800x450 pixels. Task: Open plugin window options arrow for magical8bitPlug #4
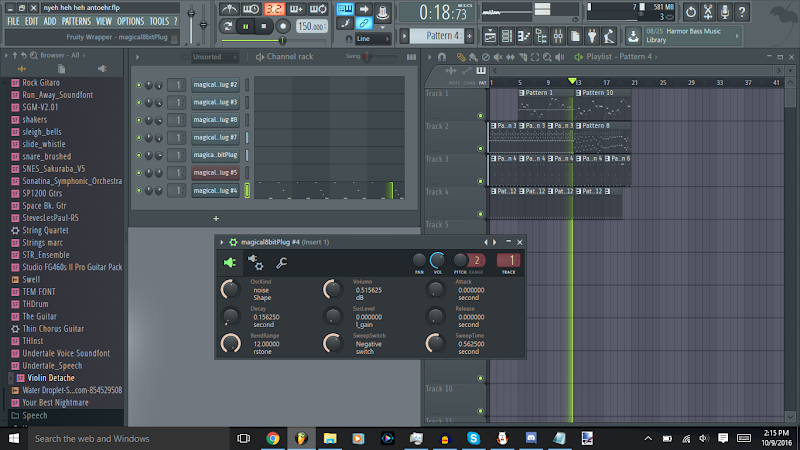222,242
